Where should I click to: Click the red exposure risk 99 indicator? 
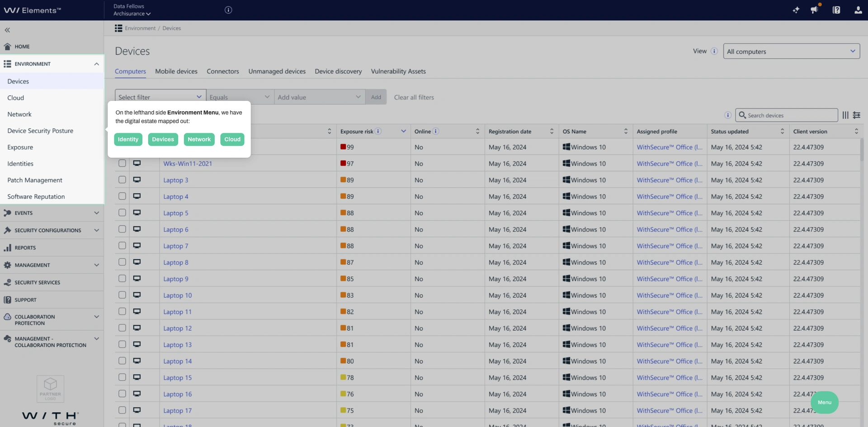[343, 147]
